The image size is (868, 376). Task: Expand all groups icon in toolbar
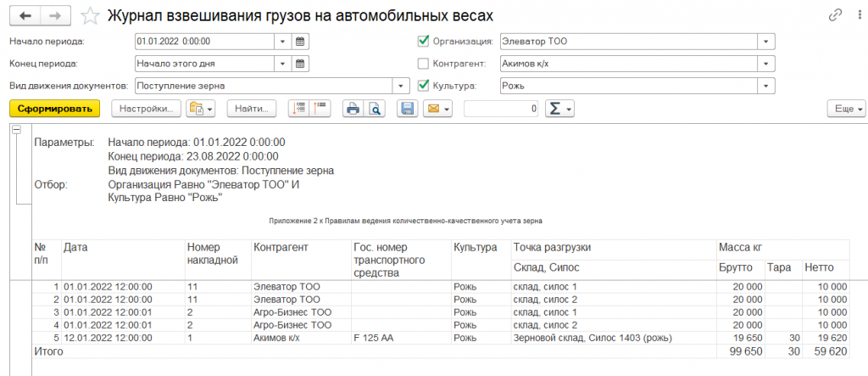coord(299,109)
